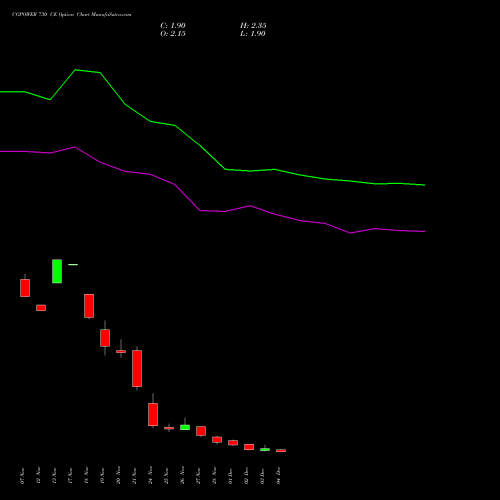Click the high price value H: 2.35

tap(253, 26)
